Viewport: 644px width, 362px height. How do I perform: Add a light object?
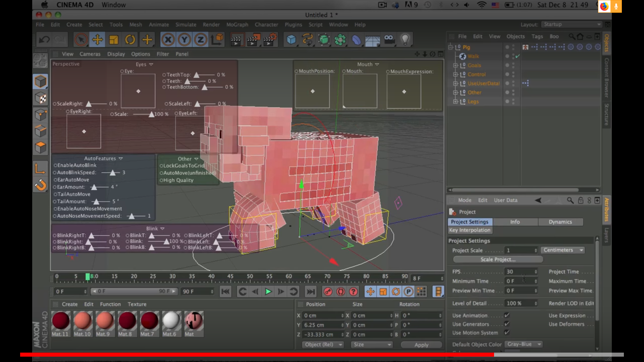tap(405, 40)
